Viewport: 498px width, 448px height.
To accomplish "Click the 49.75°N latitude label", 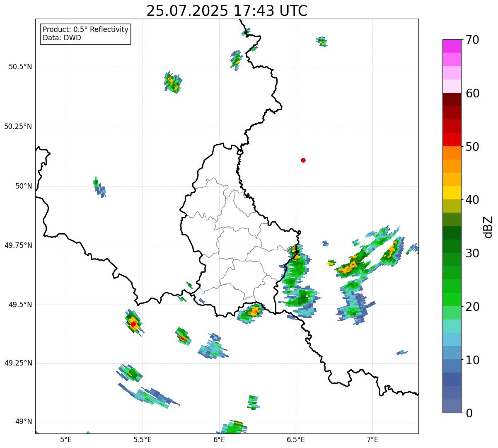I will [x=18, y=245].
